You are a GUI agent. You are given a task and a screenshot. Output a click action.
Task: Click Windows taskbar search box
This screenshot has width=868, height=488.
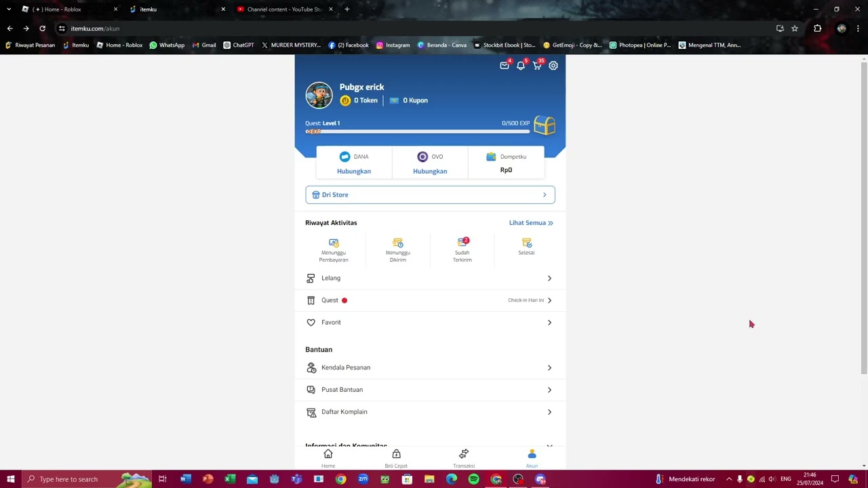pyautogui.click(x=87, y=479)
